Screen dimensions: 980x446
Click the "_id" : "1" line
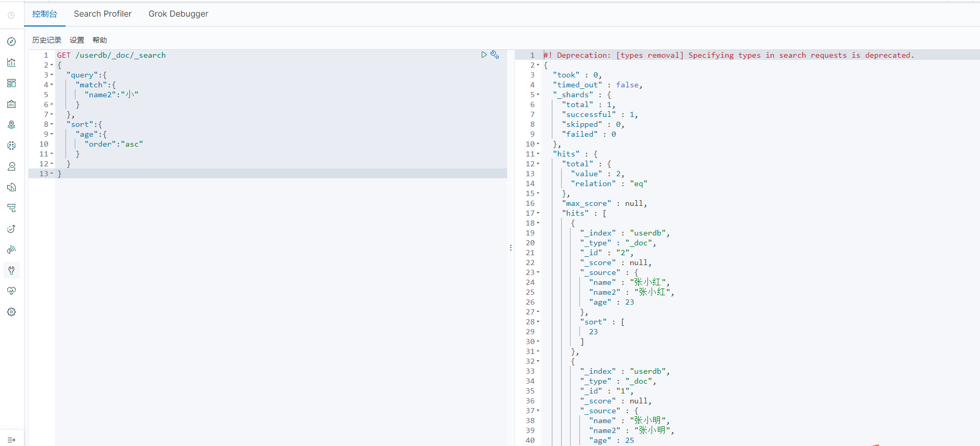tap(607, 391)
